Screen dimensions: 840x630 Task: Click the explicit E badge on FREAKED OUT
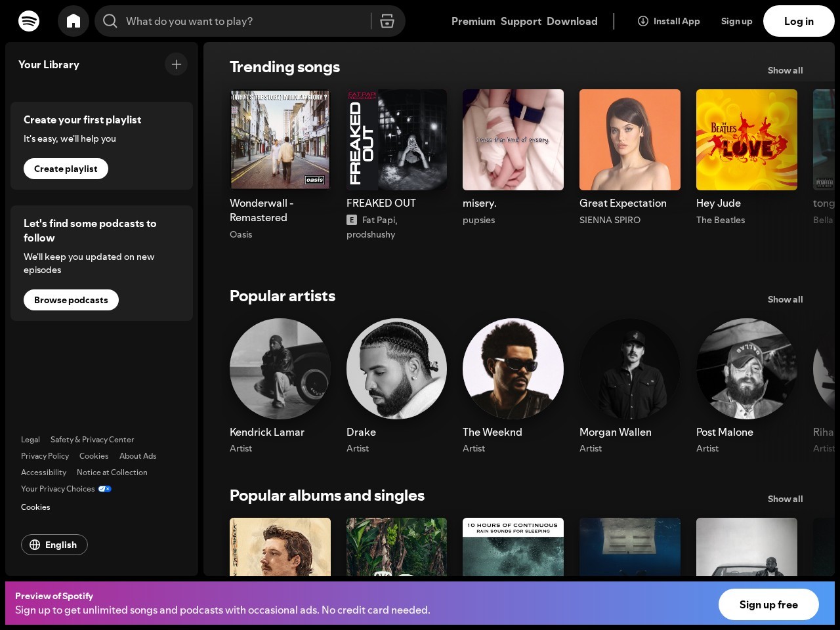(x=352, y=220)
